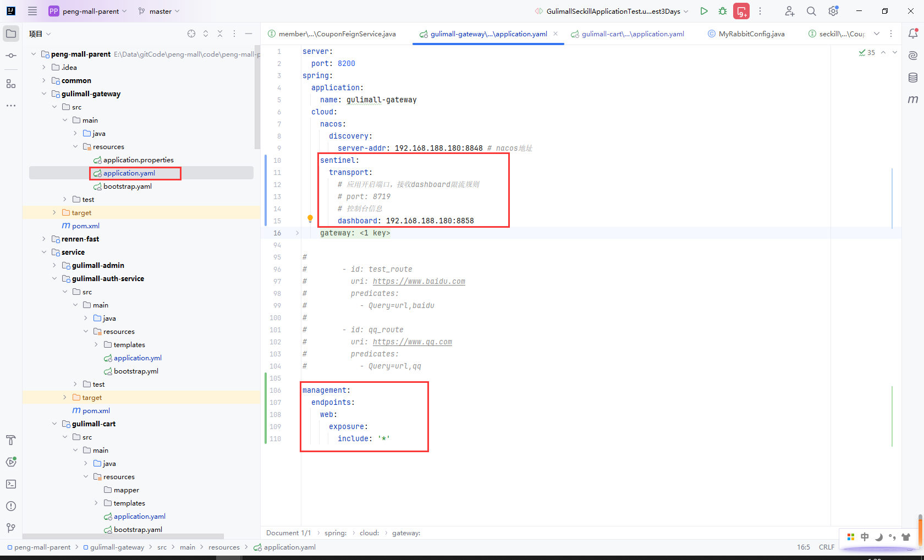
Task: Expand the common module
Action: click(x=44, y=80)
